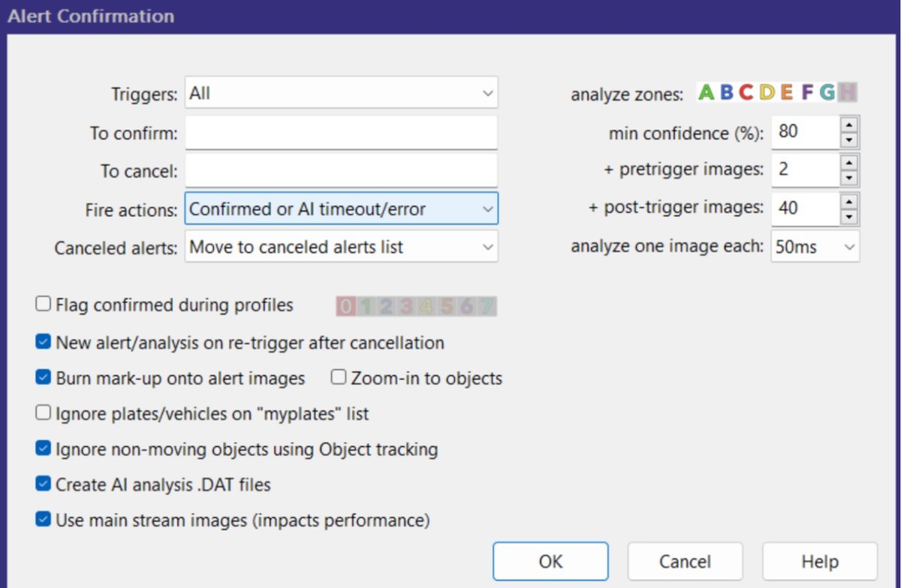Uncheck New alert/analysis on re-trigger after cancellation
This screenshot has height=588, width=901.
43,342
